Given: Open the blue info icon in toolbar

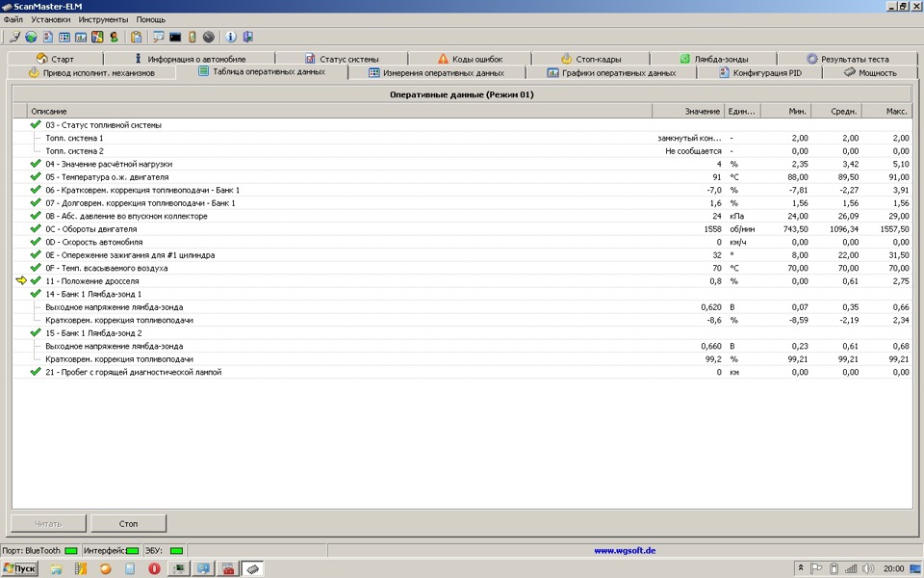Looking at the screenshot, I should point(231,38).
